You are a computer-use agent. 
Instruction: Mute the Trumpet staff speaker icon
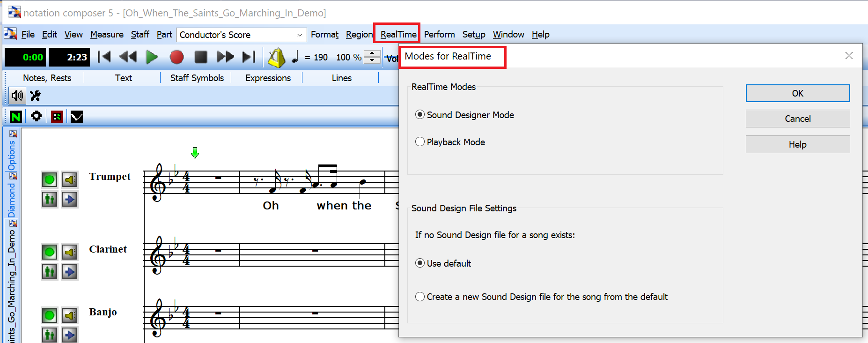[x=70, y=179]
